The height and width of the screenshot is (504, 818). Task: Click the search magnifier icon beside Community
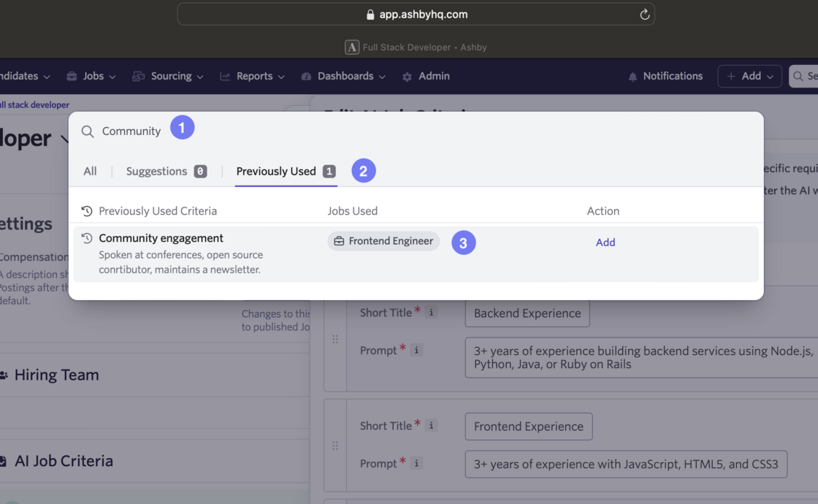pos(88,131)
